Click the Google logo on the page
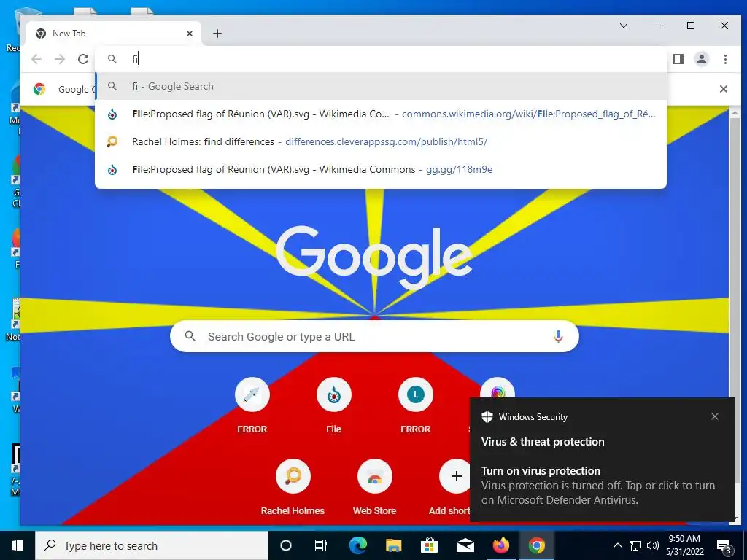Image resolution: width=747 pixels, height=560 pixels. pyautogui.click(x=374, y=257)
